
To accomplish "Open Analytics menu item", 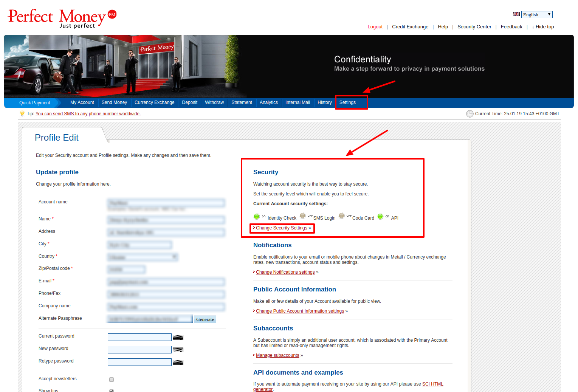I will point(269,102).
